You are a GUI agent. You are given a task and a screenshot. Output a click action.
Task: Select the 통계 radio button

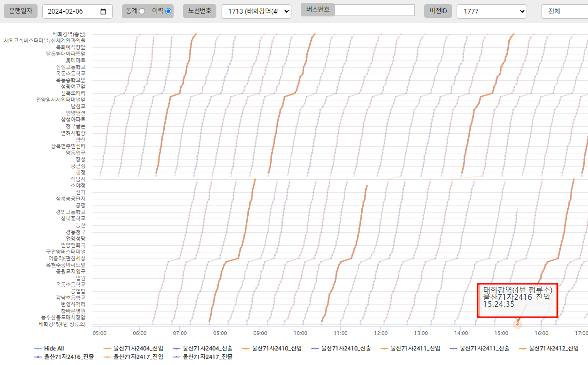point(142,11)
